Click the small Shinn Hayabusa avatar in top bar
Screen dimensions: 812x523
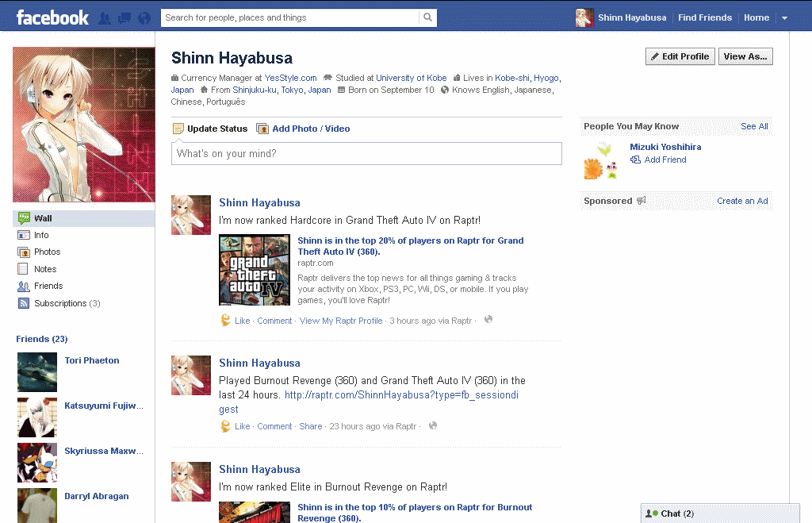[x=584, y=17]
